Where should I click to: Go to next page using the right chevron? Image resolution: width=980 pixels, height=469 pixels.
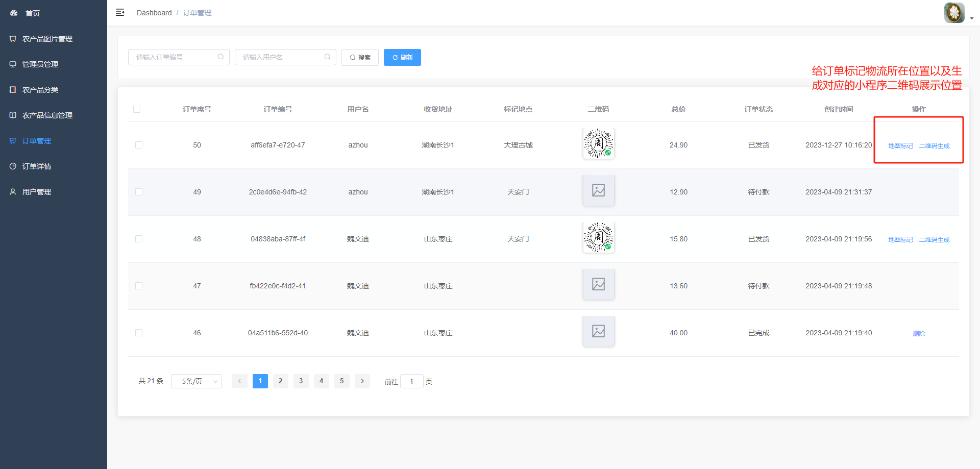pos(362,381)
